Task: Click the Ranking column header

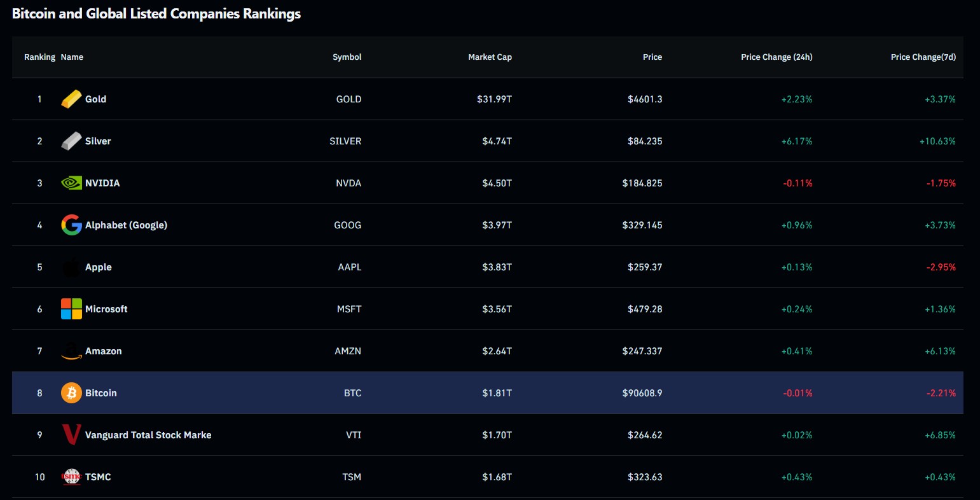Action: pos(39,57)
